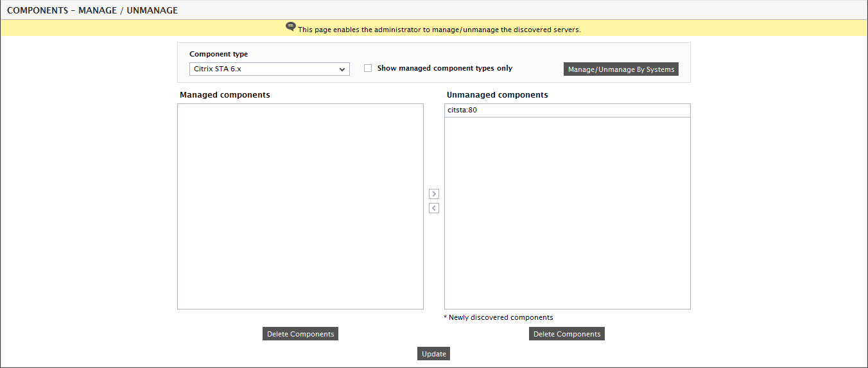Click Manage/Unmanage By Systems button
This screenshot has height=368, width=868.
click(621, 69)
